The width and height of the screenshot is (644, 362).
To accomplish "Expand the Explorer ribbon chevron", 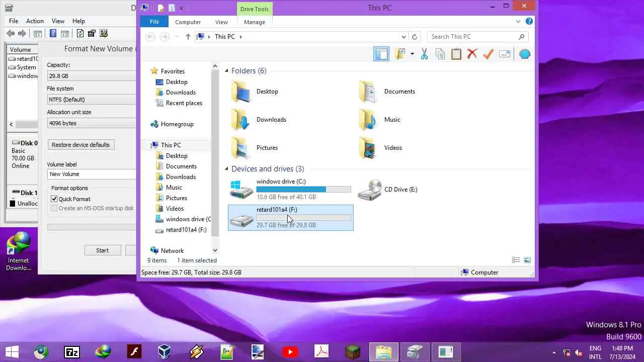I will tap(518, 22).
